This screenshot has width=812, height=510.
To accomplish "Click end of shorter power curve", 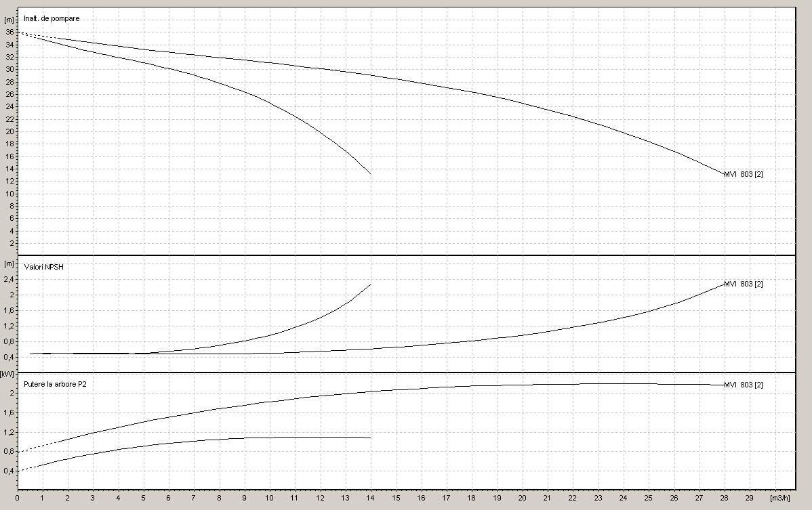I will point(371,438).
